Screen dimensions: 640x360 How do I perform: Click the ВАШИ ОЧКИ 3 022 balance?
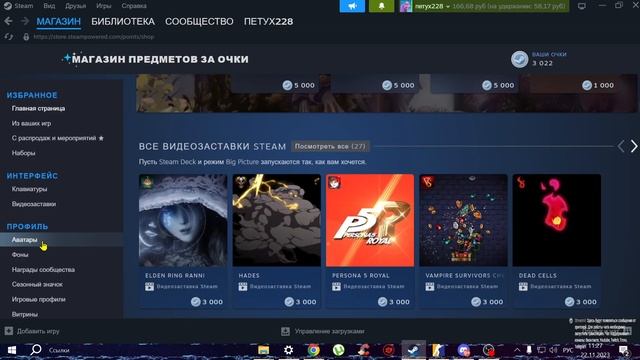click(549, 59)
